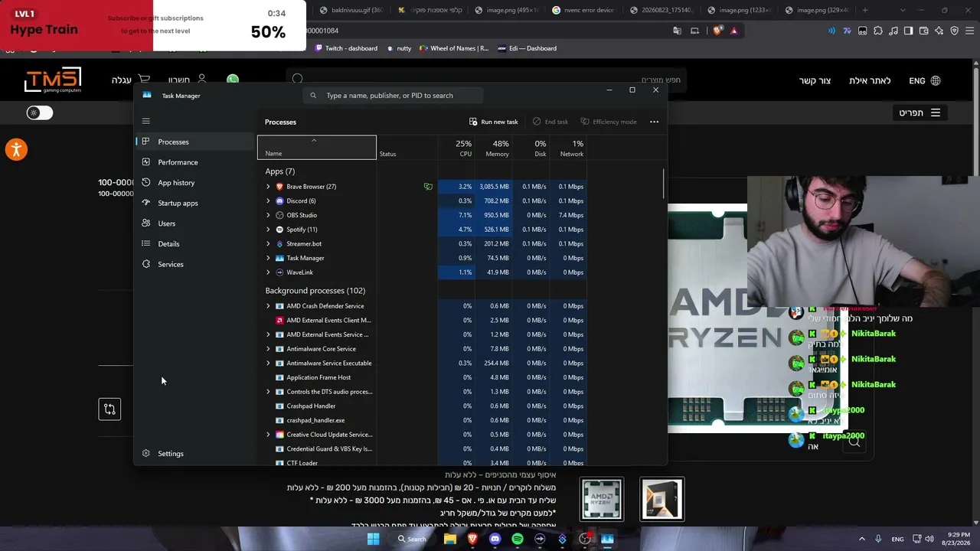The width and height of the screenshot is (980, 551).
Task: Open the browser Extensions puzzle icon
Action: (x=877, y=31)
